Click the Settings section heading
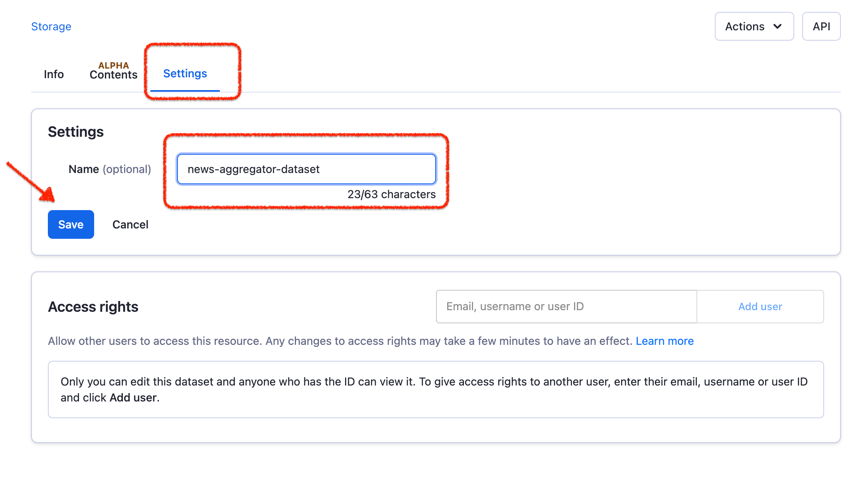868x480 pixels. pos(76,132)
